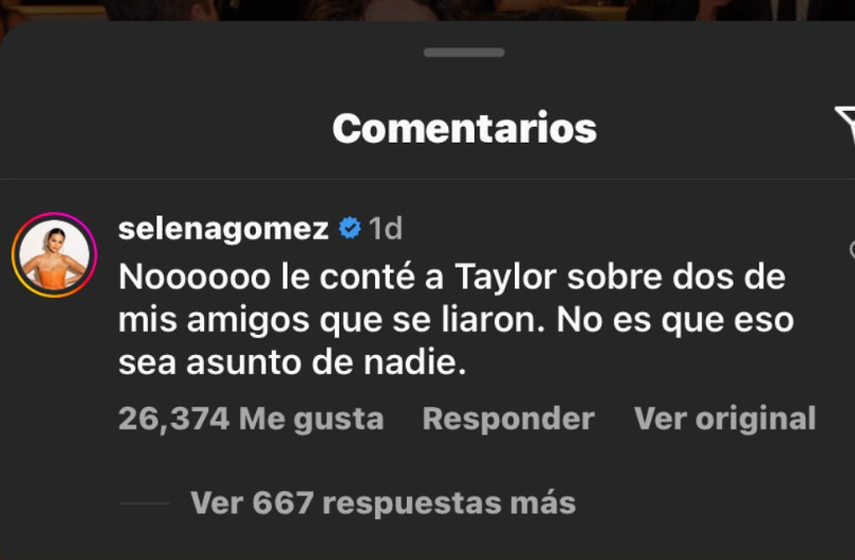The image size is (855, 560).
Task: Click the divider line beneath the Comentarios header
Action: (x=428, y=178)
